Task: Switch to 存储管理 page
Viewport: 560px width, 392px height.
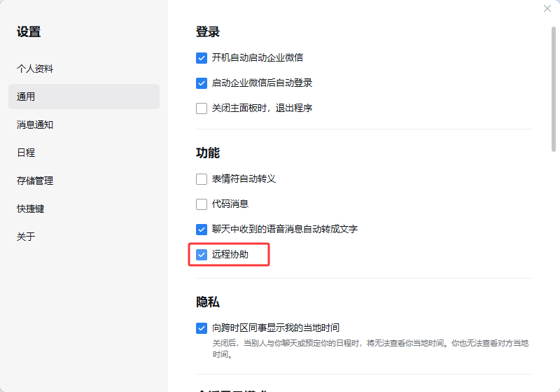Action: click(x=35, y=181)
